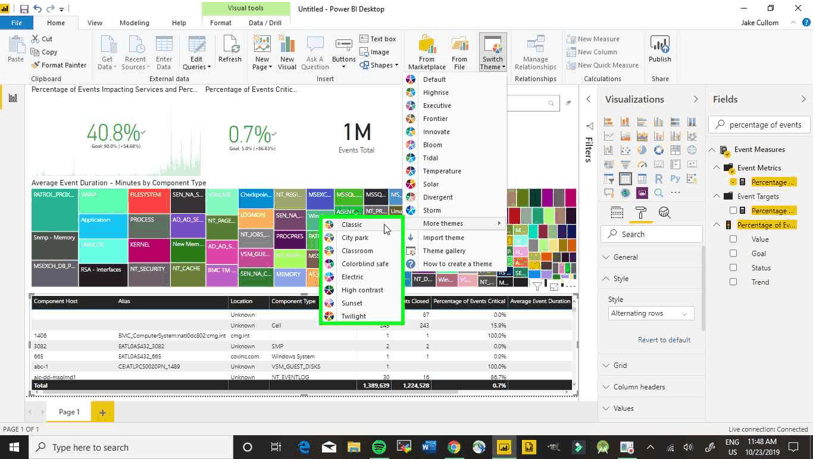Open the Format paint roller tab

[640, 213]
